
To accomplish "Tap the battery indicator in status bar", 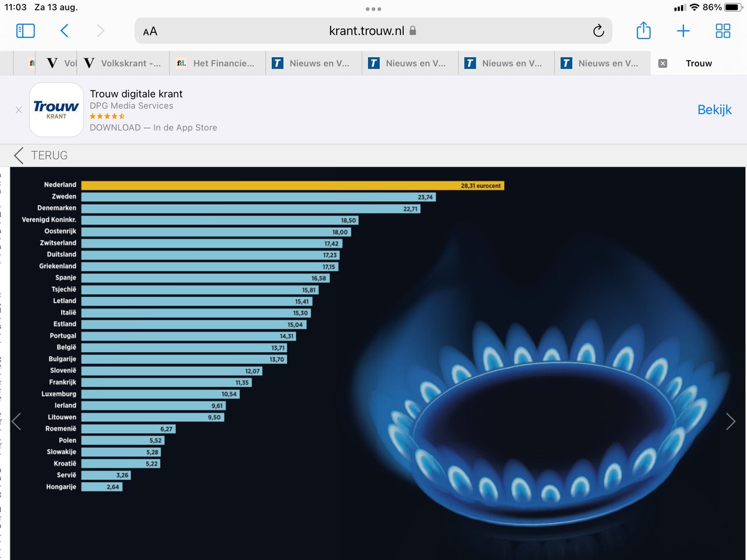I will point(732,7).
